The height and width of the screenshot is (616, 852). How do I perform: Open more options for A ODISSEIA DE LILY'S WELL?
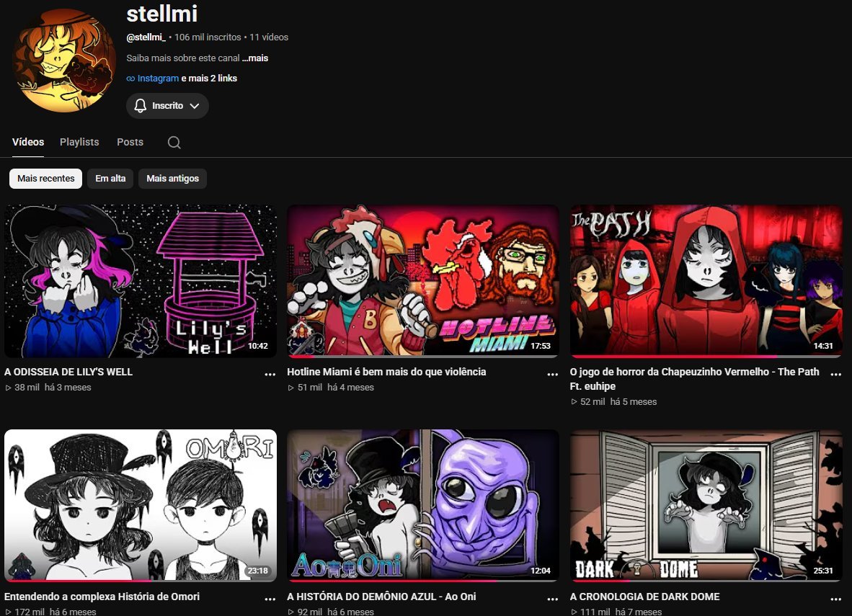point(270,374)
